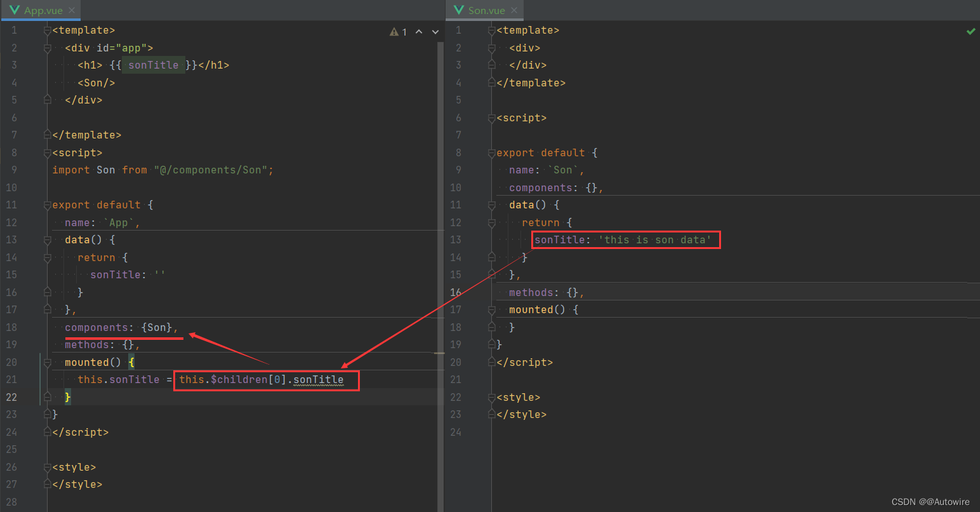Click the green checkmark inspection icon in Son.vue
This screenshot has height=512, width=980.
pyautogui.click(x=970, y=31)
